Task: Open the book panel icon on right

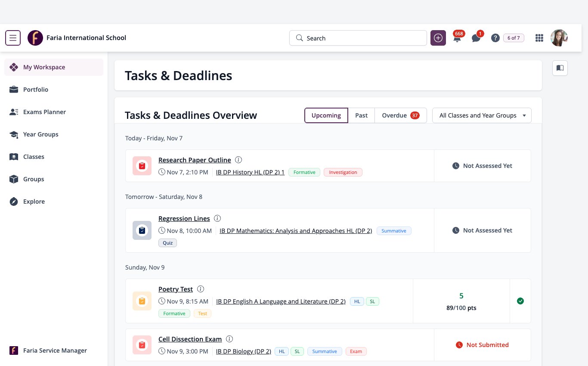Action: click(560, 68)
